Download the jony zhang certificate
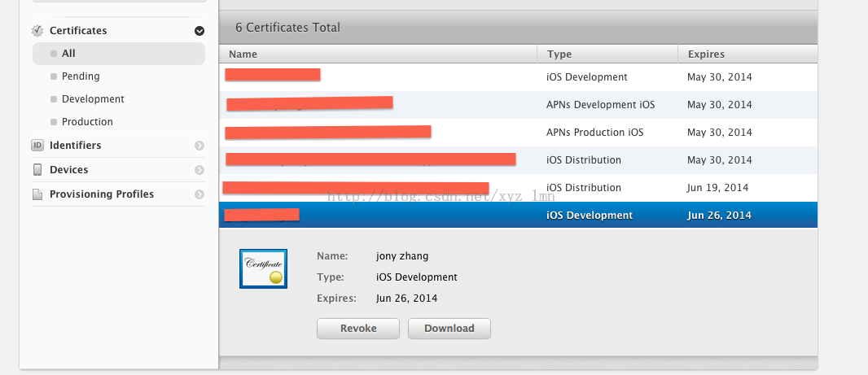Image resolution: width=868 pixels, height=375 pixels. [449, 329]
